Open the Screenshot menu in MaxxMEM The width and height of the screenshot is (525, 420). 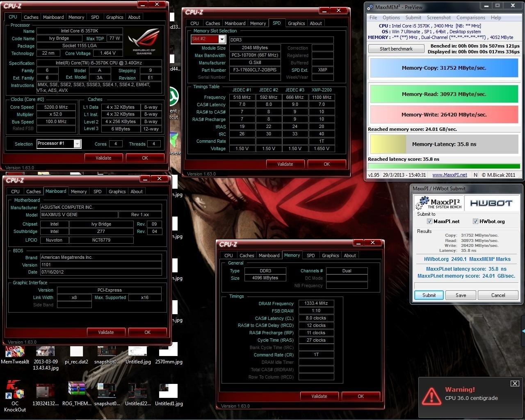coord(439,18)
